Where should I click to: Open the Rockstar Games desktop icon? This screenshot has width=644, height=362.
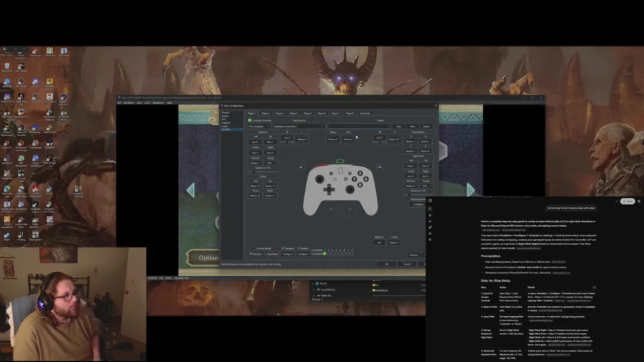pos(49,83)
